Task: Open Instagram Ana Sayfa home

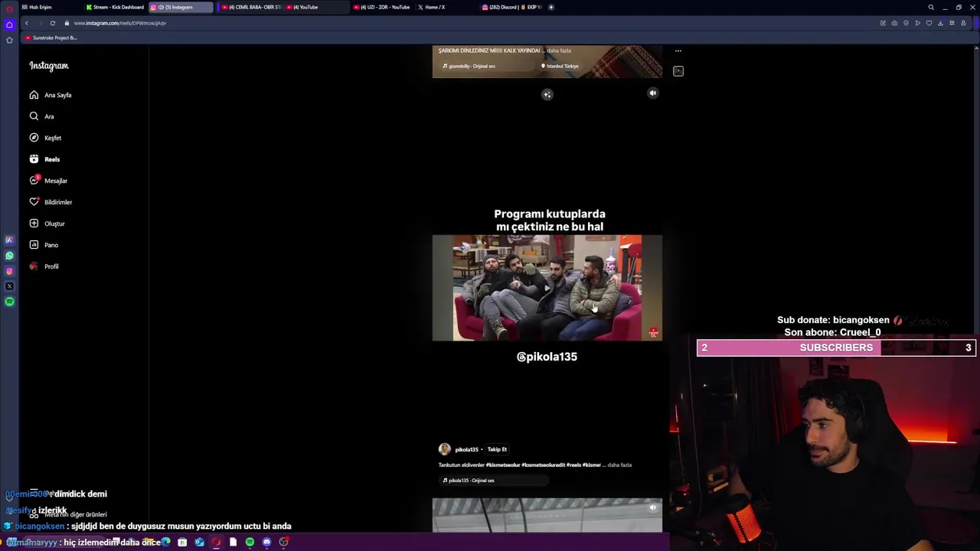Action: tap(51, 95)
